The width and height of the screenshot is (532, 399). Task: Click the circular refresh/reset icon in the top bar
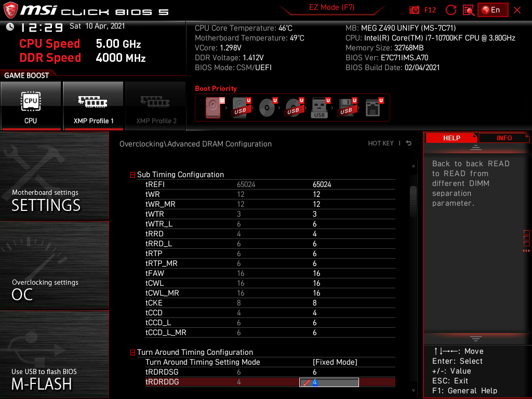451,10
